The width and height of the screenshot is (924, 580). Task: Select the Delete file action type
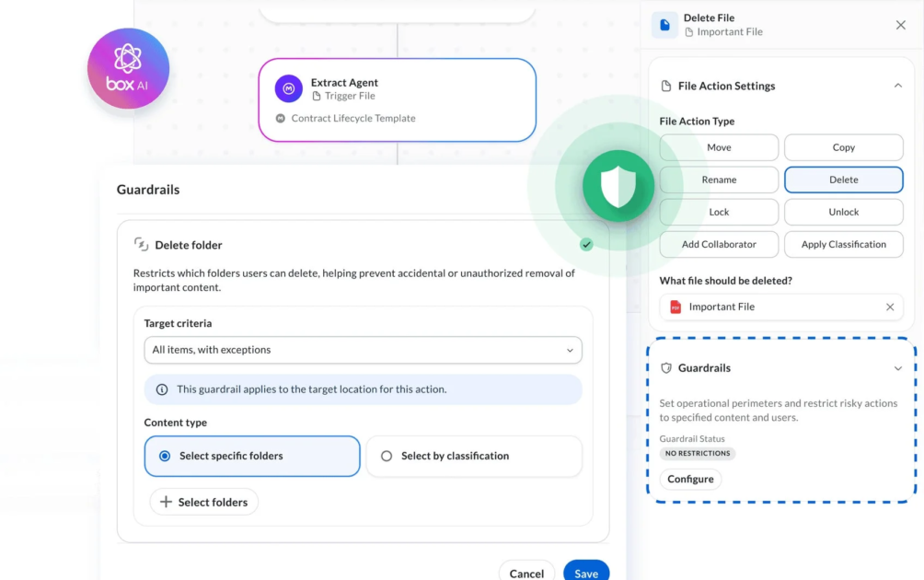843,180
